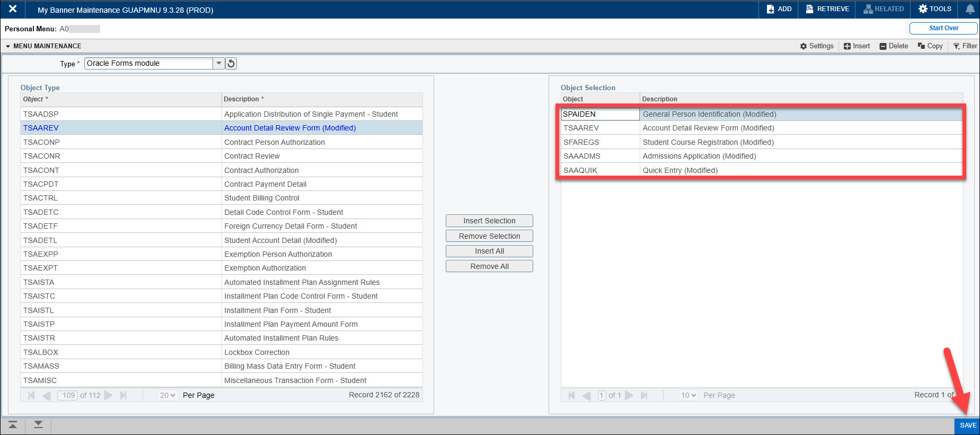Click the Delete record action
Viewport: 980px width, 435px height.
click(894, 46)
